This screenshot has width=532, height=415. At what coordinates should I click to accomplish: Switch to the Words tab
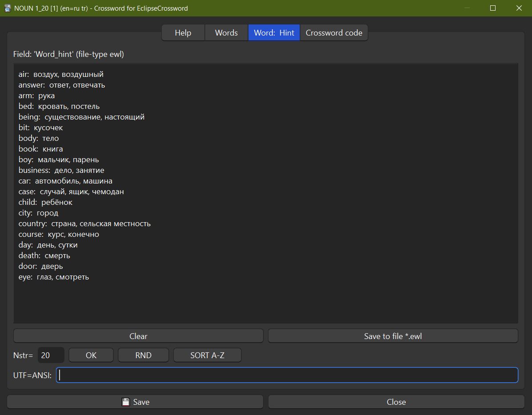click(226, 33)
